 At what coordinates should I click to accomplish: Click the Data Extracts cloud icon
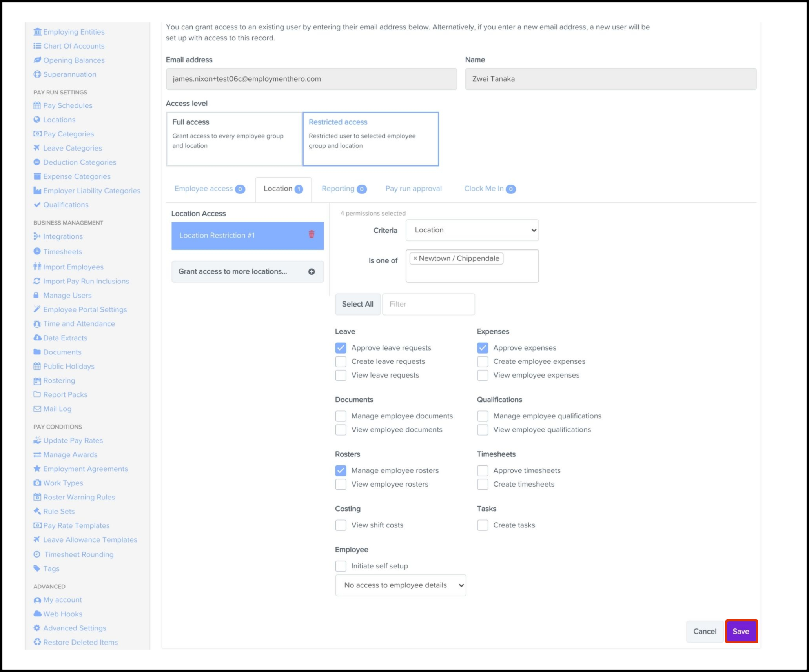(37, 338)
